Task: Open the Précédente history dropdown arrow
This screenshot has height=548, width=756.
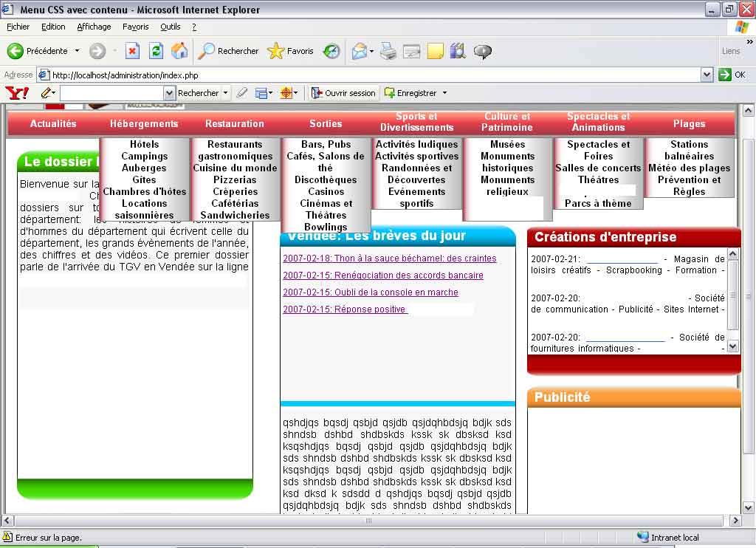Action: tap(77, 51)
